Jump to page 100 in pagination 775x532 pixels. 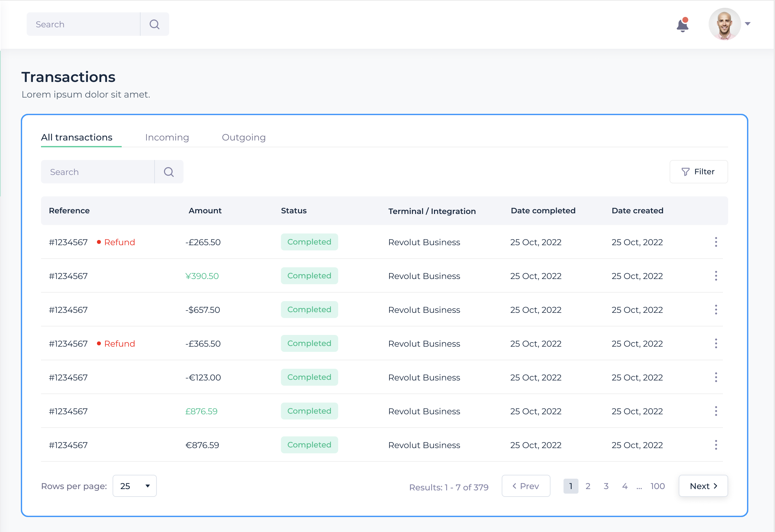click(657, 486)
